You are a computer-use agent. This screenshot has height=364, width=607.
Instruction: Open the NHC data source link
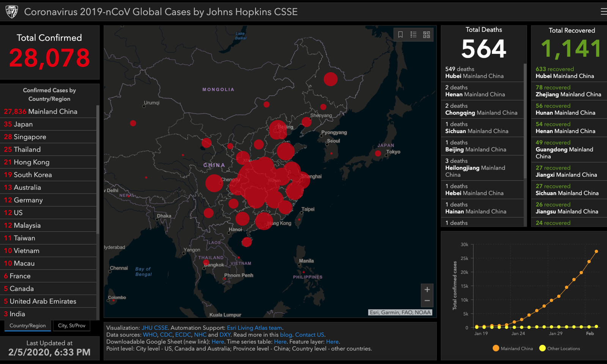tap(200, 335)
